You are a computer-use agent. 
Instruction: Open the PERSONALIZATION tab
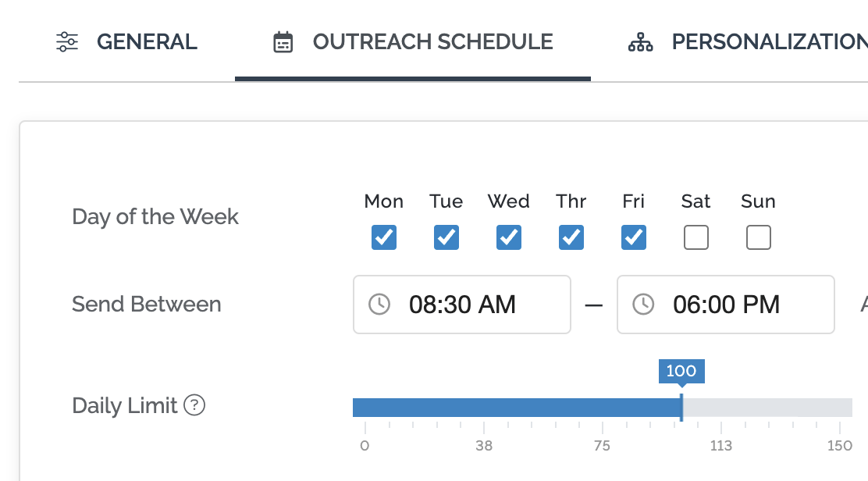tap(768, 42)
